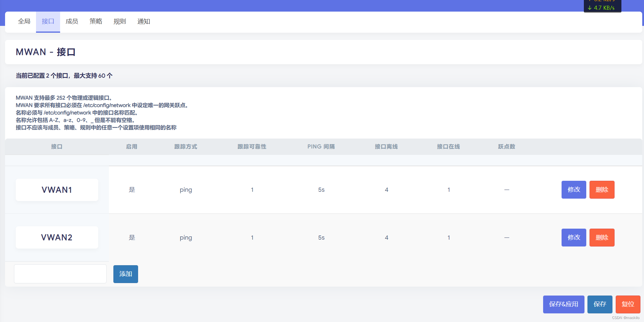The height and width of the screenshot is (322, 644).
Task: Select the VWAN2 interface name card
Action: (x=57, y=238)
